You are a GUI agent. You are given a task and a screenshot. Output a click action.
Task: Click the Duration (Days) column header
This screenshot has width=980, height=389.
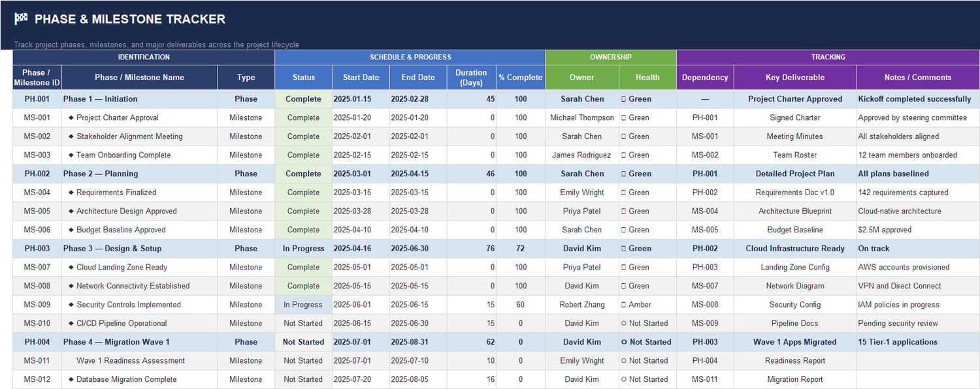(x=471, y=77)
